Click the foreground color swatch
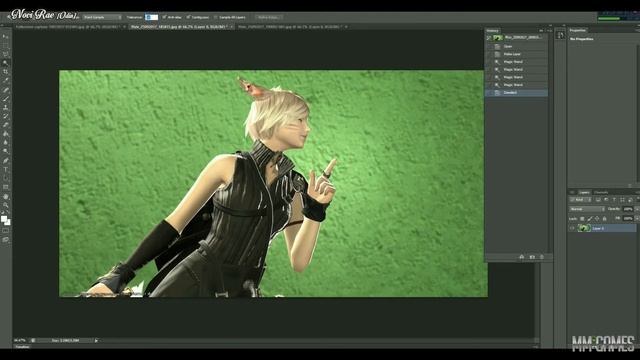This screenshot has width=640, height=360. pos(4,219)
